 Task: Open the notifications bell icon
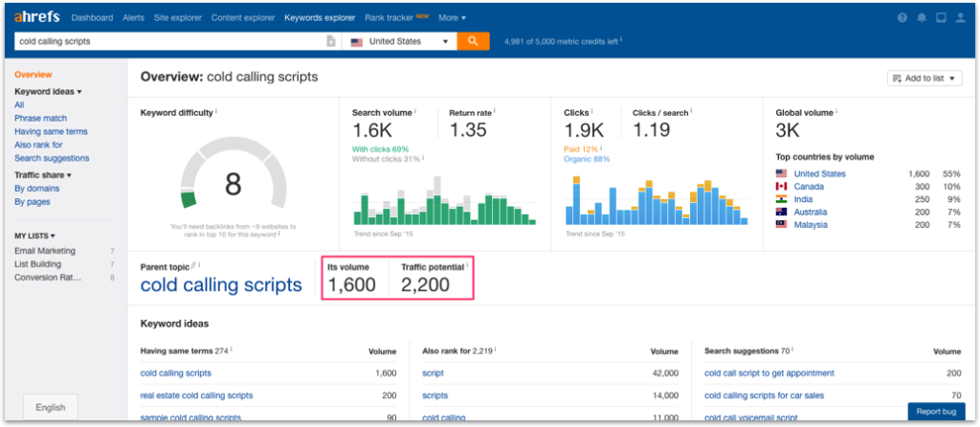(x=922, y=18)
